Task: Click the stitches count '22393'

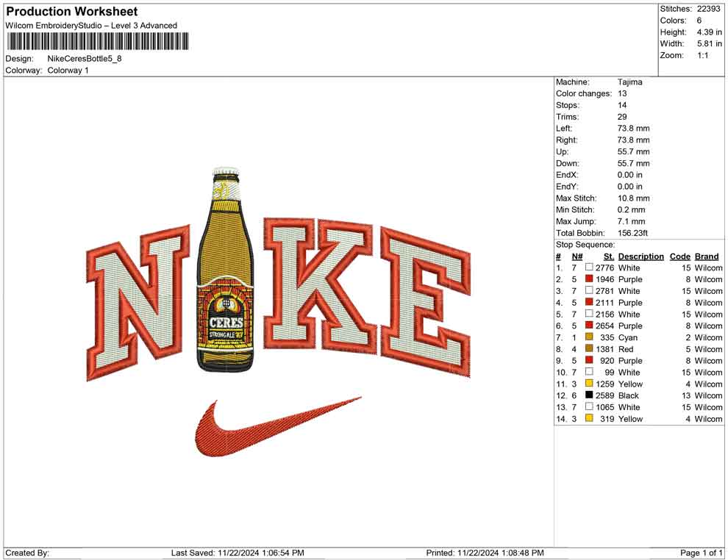Action: pyautogui.click(x=708, y=9)
